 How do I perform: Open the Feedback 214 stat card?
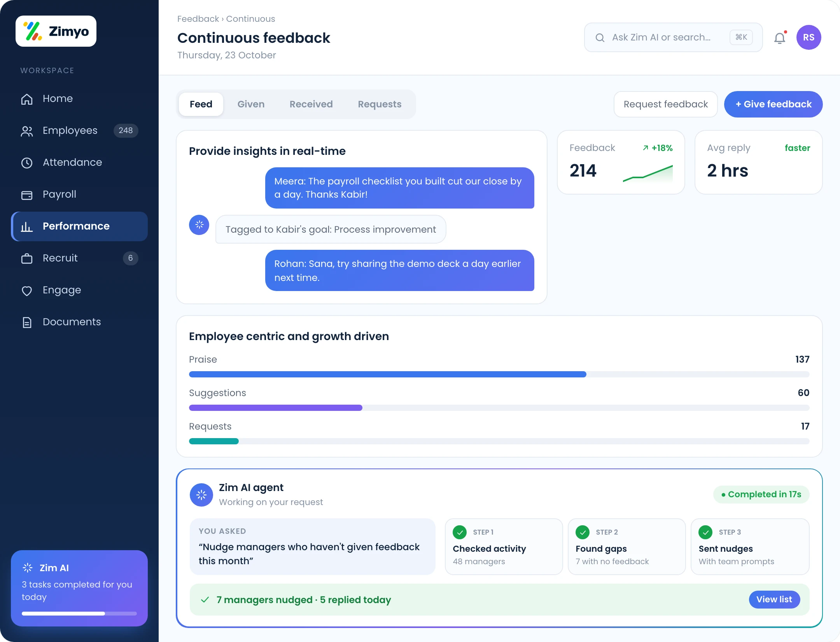(x=621, y=162)
